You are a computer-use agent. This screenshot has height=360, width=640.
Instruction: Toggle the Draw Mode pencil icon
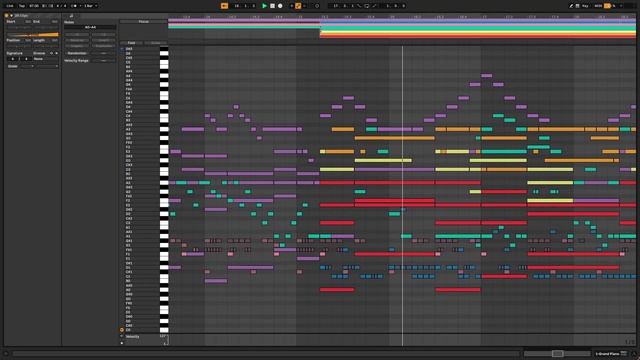pyautogui.click(x=571, y=6)
